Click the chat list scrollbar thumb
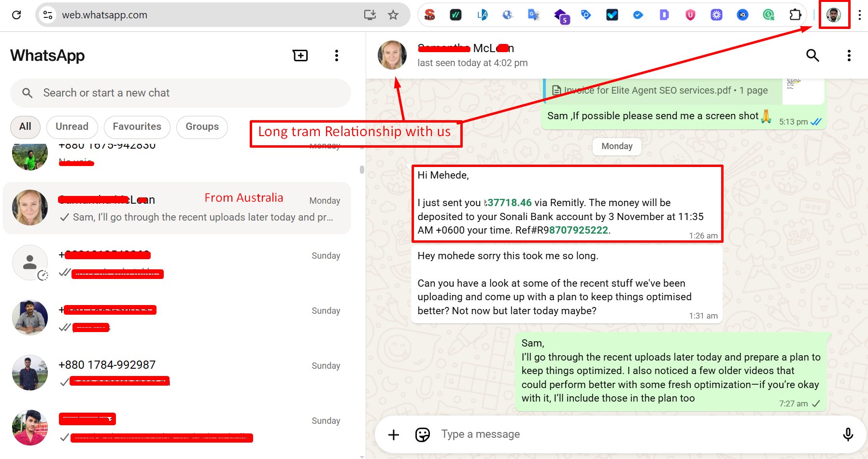 362,169
